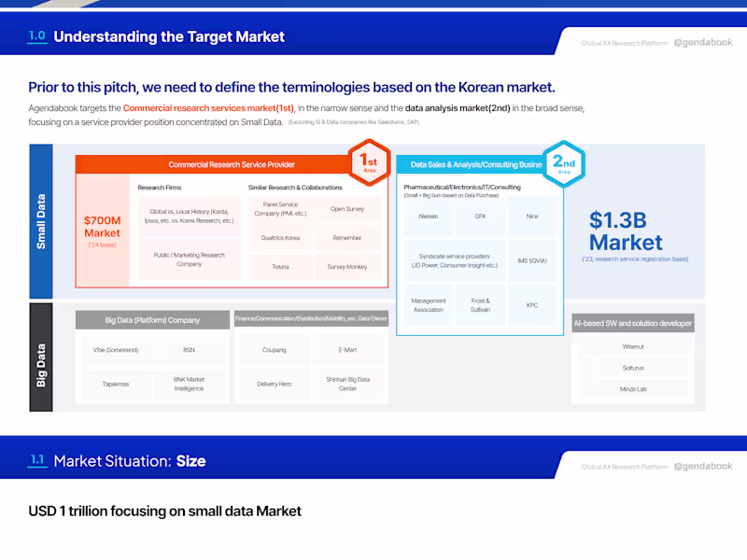
Task: Select the '1.0' section number
Action: click(37, 35)
